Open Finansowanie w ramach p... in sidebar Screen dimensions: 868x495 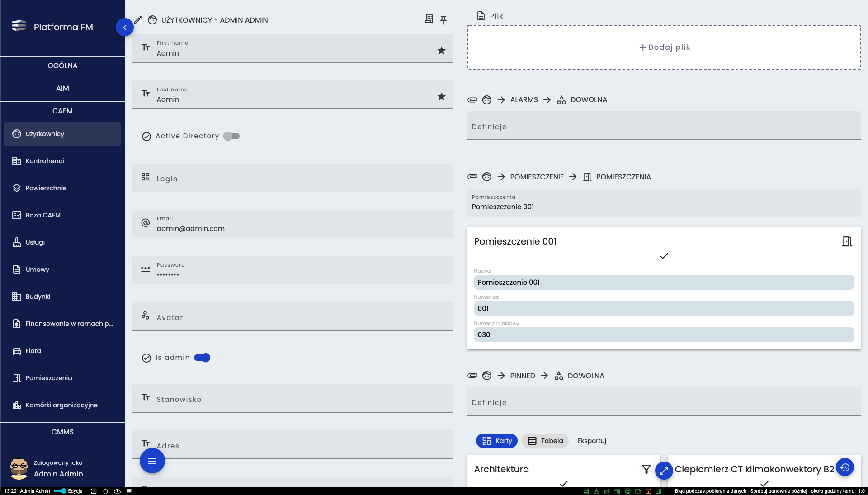62,324
